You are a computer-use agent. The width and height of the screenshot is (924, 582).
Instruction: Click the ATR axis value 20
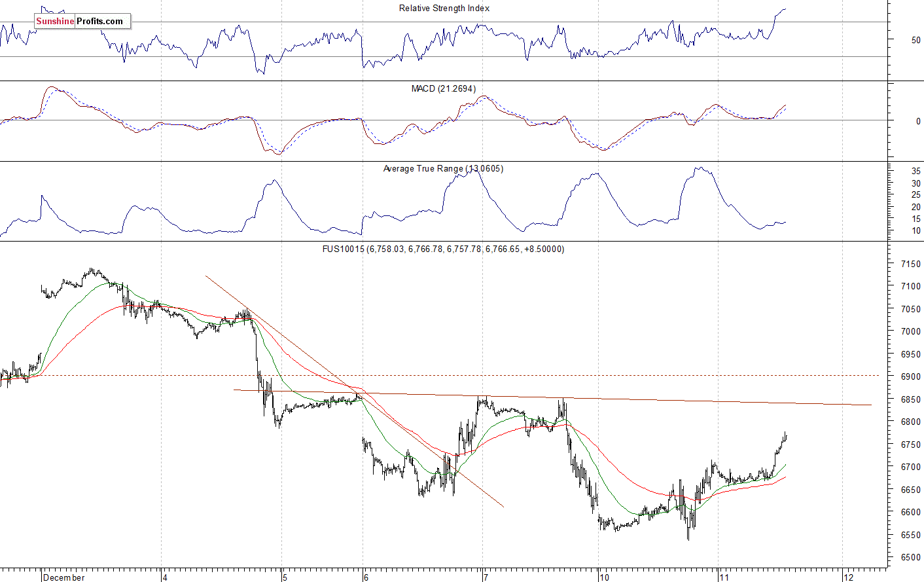point(915,207)
